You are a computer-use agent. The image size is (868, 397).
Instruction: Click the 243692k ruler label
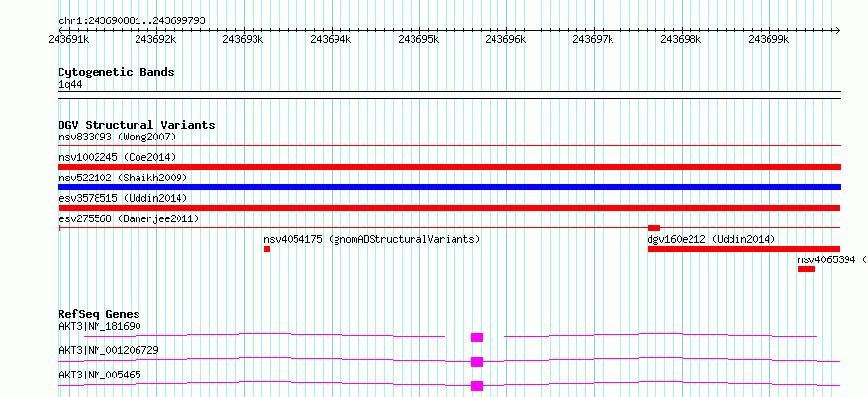[x=157, y=39]
